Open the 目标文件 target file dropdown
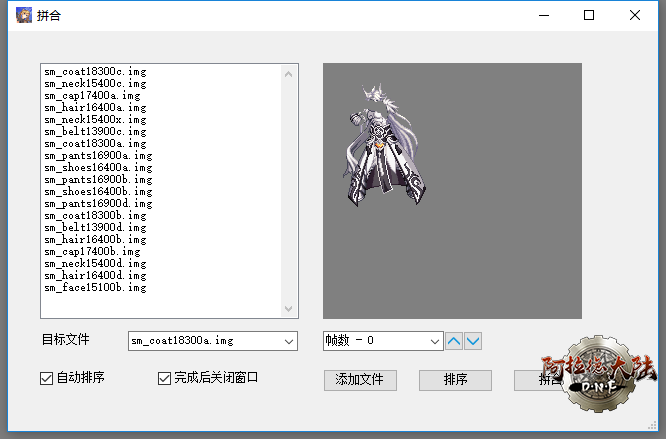 click(213, 341)
